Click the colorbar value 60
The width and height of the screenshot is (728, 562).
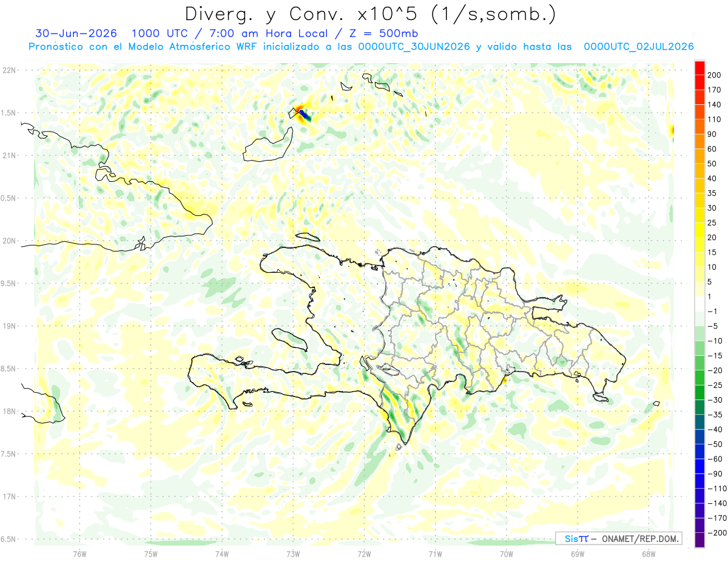pyautogui.click(x=713, y=149)
